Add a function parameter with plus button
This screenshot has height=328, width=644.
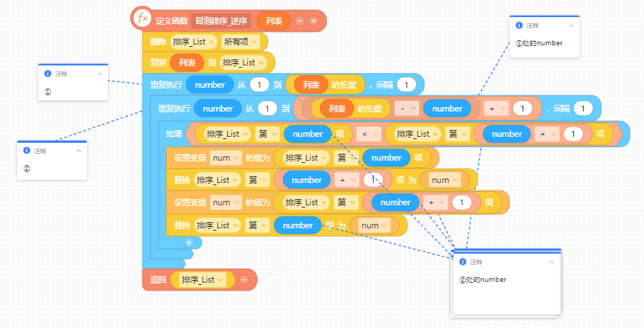(313, 21)
